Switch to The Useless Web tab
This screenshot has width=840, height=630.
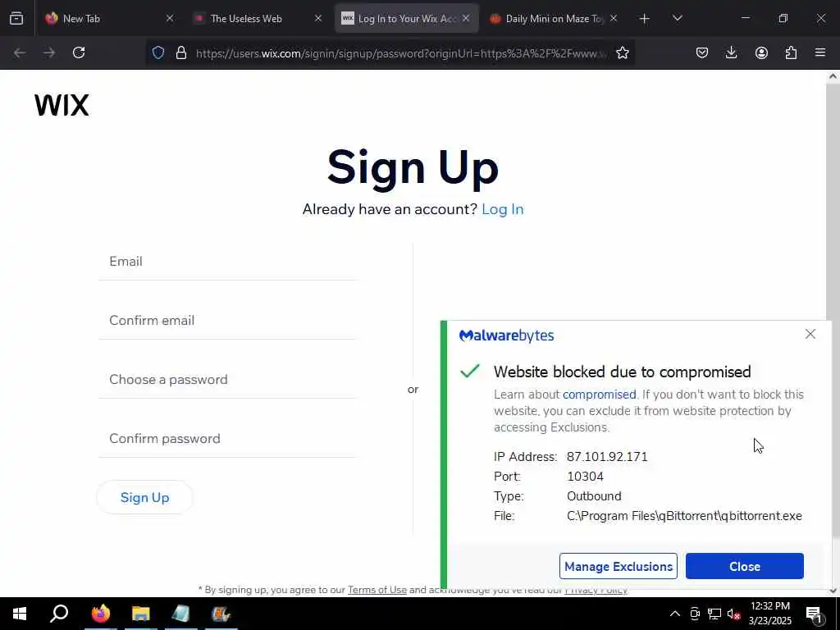258,18
